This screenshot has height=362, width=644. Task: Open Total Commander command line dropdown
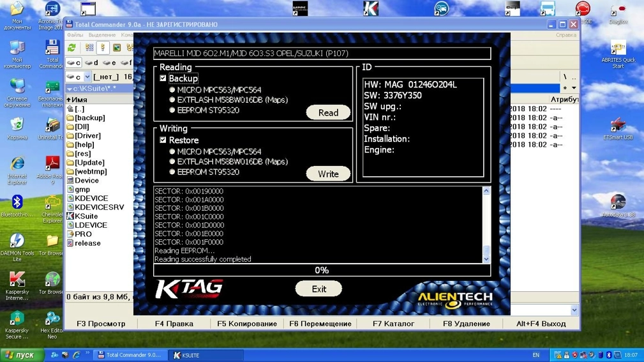574,310
